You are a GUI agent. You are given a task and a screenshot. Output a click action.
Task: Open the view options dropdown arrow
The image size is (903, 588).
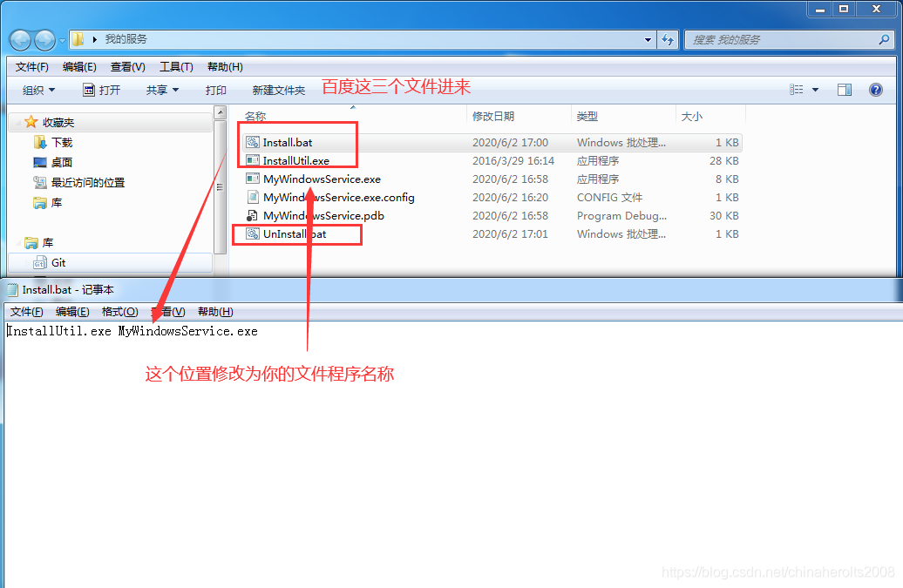pos(816,90)
